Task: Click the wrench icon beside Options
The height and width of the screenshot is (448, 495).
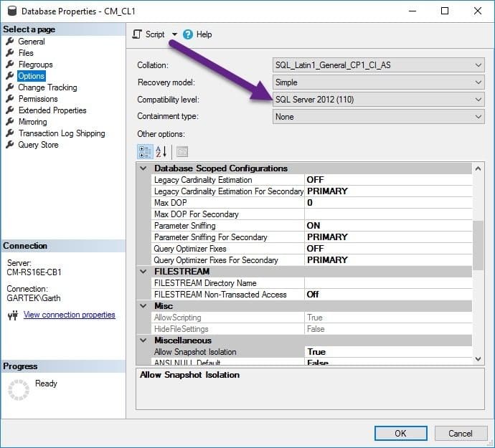Action: (10, 75)
